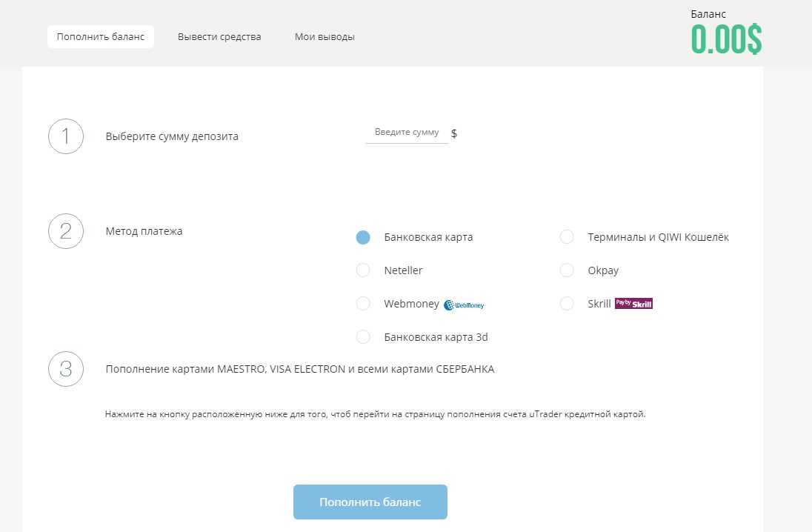The image size is (812, 532).
Task: Click the step 3 circle icon
Action: pos(66,369)
